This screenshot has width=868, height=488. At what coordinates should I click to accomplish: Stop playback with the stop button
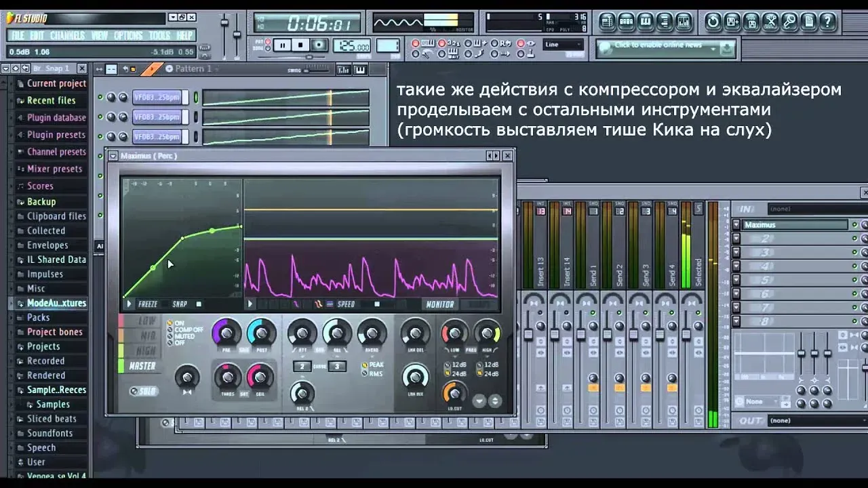pyautogui.click(x=300, y=45)
